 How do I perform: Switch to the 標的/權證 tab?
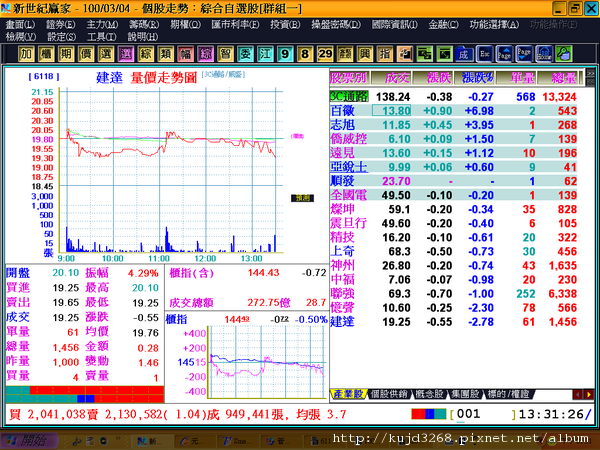click(x=509, y=394)
